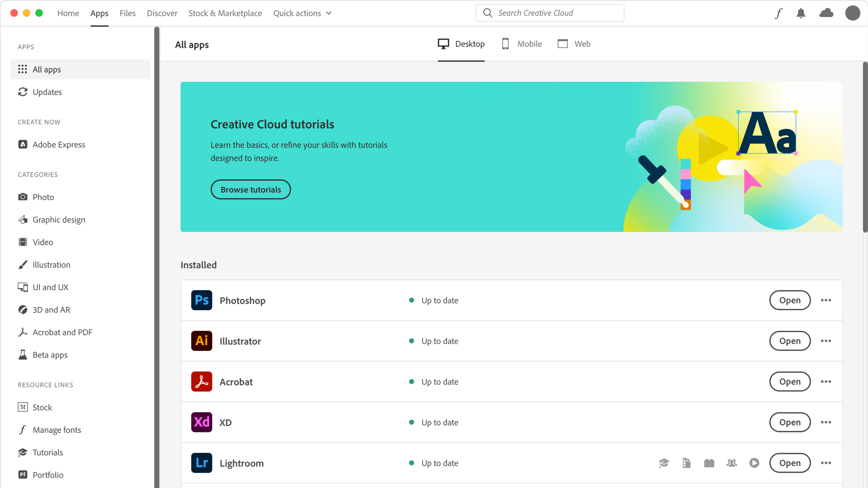Open the notifications bell
This screenshot has width=868, height=488.
[x=801, y=13]
